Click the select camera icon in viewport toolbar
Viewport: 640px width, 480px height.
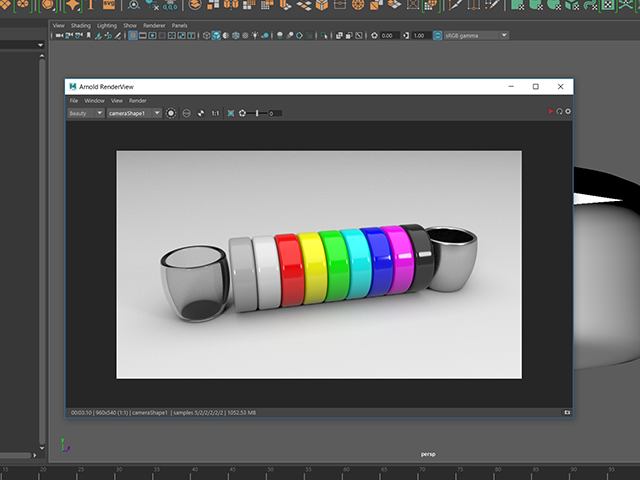[x=59, y=36]
